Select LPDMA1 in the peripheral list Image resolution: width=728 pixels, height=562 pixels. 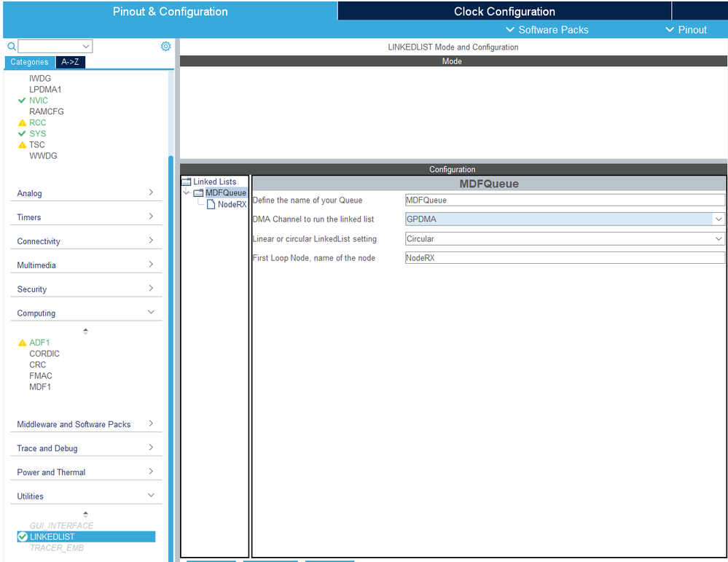[45, 89]
